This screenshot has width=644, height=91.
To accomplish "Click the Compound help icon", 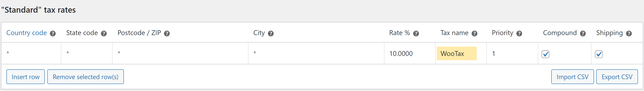I will pyautogui.click(x=583, y=34).
